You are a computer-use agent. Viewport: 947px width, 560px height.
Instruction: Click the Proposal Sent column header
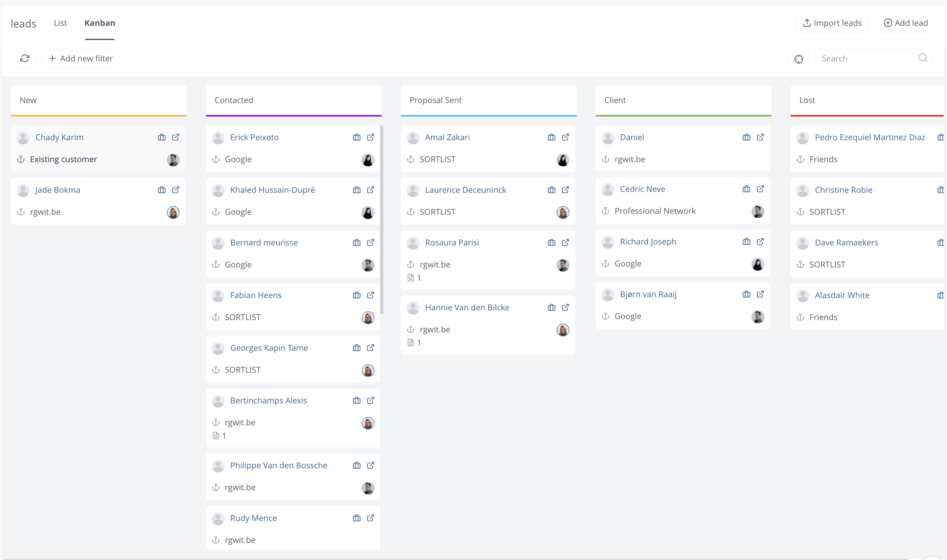[489, 100]
